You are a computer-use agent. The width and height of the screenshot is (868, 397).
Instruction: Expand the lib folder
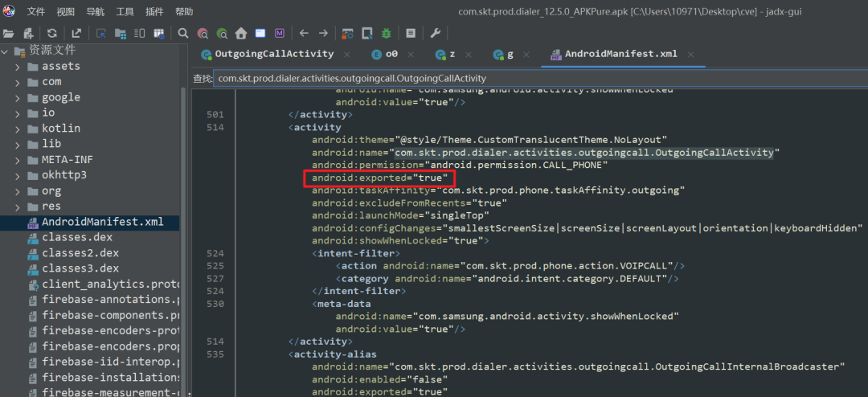pyautogui.click(x=18, y=145)
